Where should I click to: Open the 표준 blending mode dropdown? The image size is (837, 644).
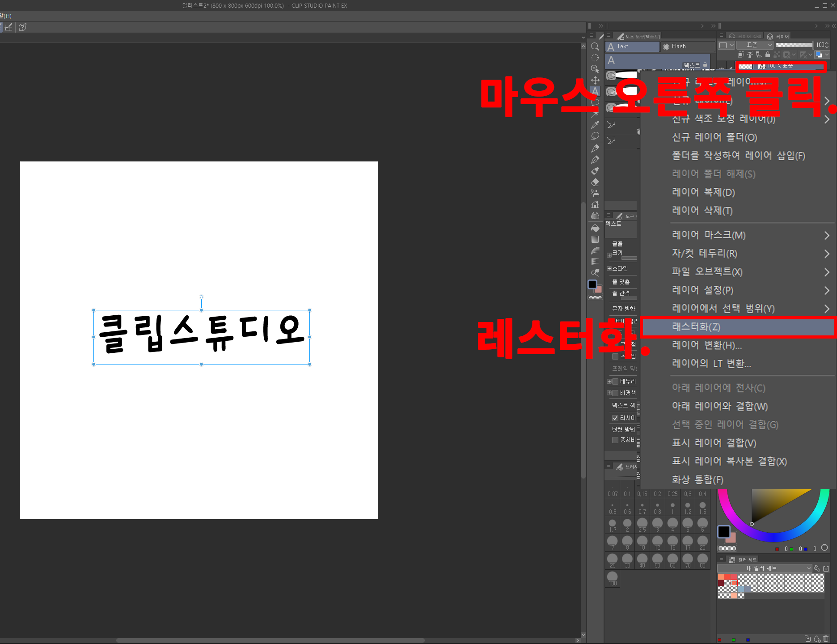[x=754, y=45]
